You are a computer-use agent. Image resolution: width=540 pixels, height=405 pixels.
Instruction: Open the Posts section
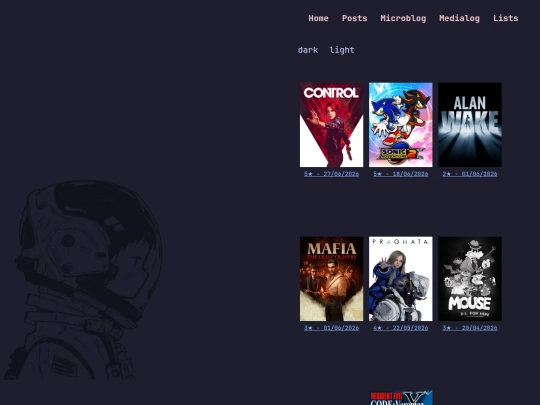tap(354, 18)
